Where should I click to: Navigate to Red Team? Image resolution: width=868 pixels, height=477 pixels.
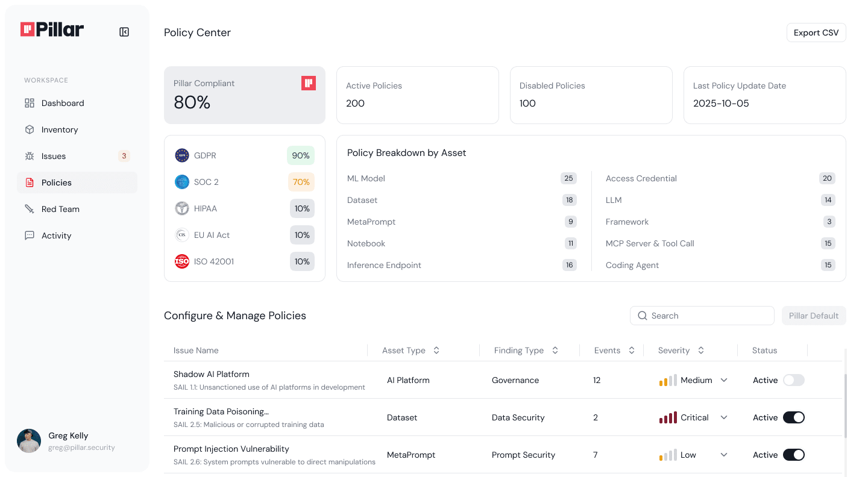(x=77, y=209)
